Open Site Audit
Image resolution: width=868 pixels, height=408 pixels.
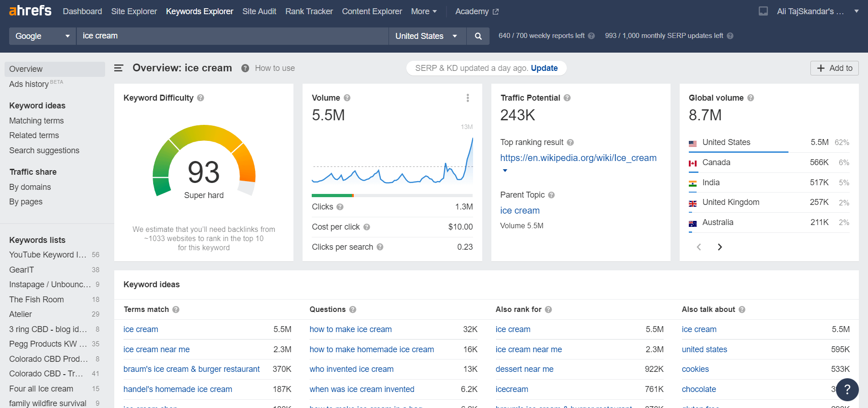click(x=259, y=11)
